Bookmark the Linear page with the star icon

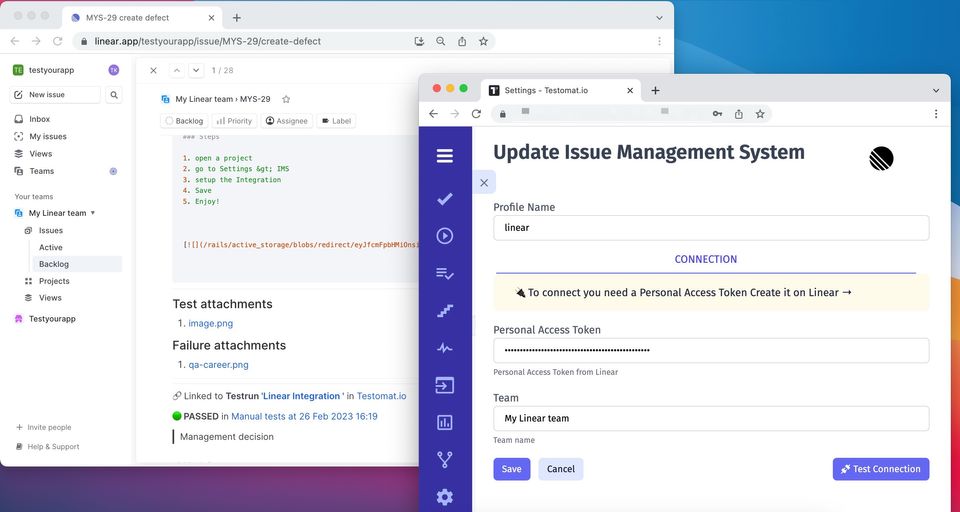tap(483, 41)
